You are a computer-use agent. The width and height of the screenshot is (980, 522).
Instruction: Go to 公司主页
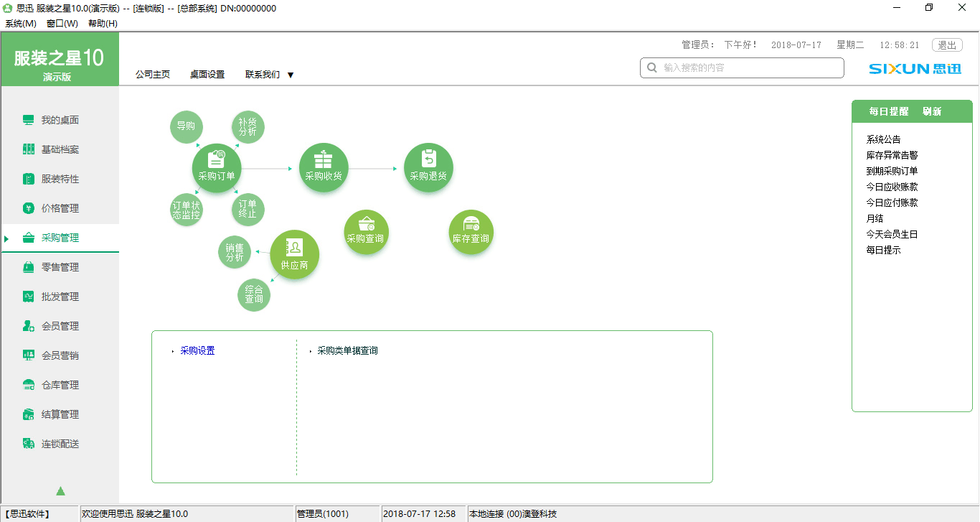pyautogui.click(x=153, y=74)
